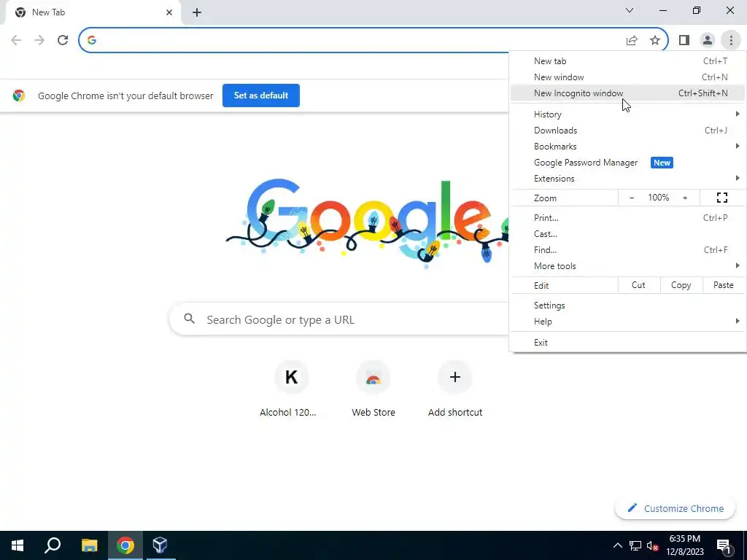Click the network tray icon
Screen dimensions: 747x560
point(635,545)
